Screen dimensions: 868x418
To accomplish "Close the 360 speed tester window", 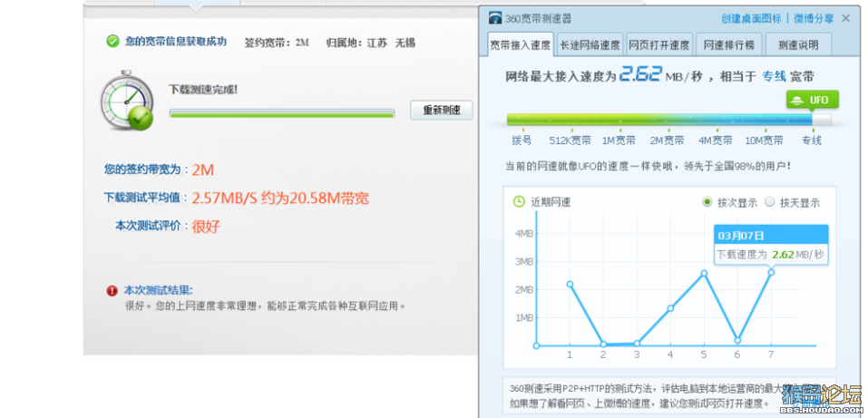I will pos(845,18).
